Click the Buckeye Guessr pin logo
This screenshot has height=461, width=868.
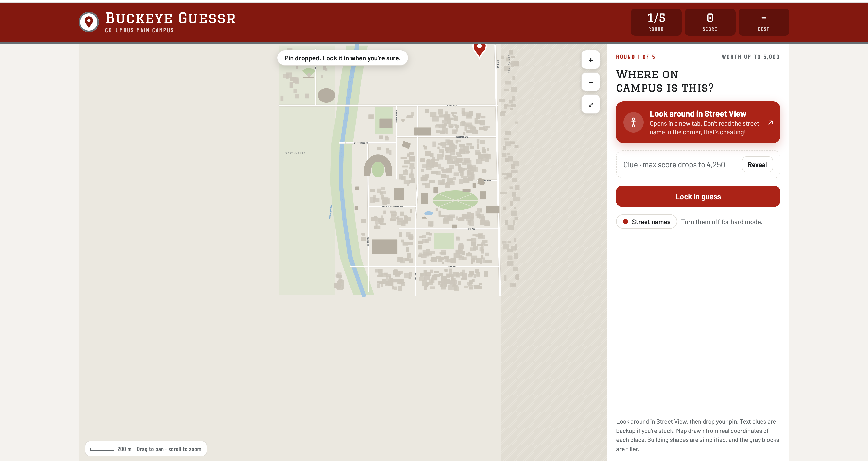click(x=89, y=22)
